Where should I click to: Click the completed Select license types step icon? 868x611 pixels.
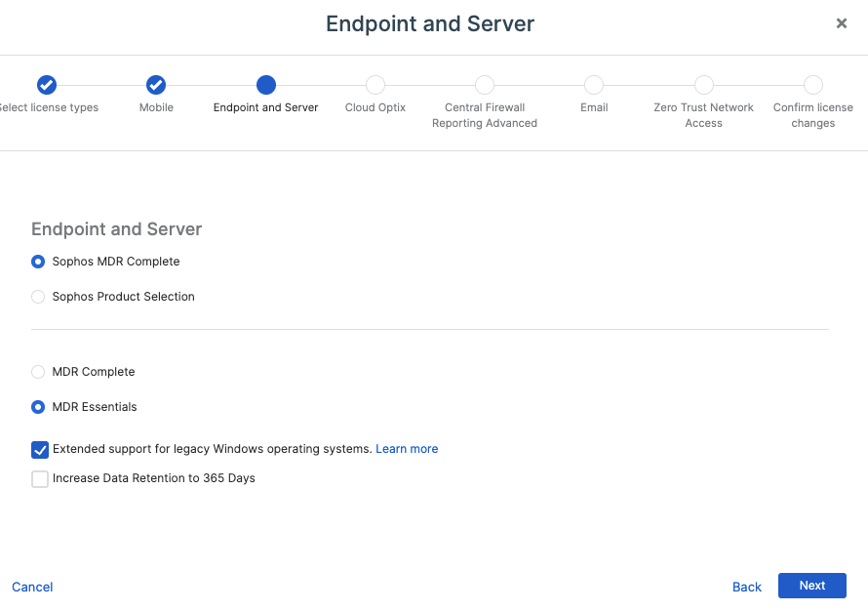point(46,85)
